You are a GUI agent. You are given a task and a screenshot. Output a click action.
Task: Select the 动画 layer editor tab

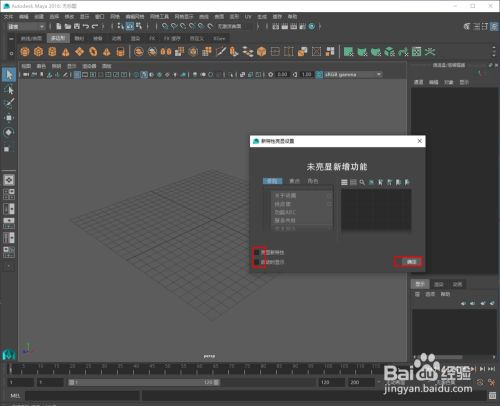pos(457,284)
